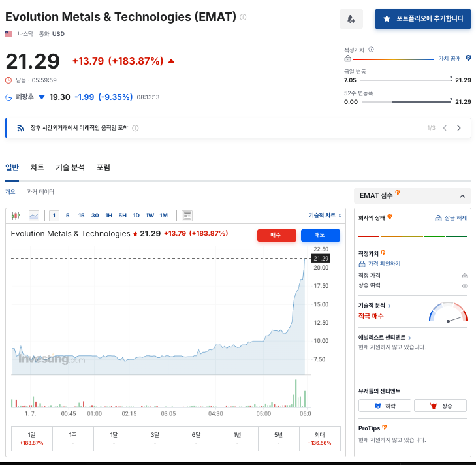The image size is (476, 465).
Task: Select the 개요 sub-tab
Action: click(x=10, y=191)
